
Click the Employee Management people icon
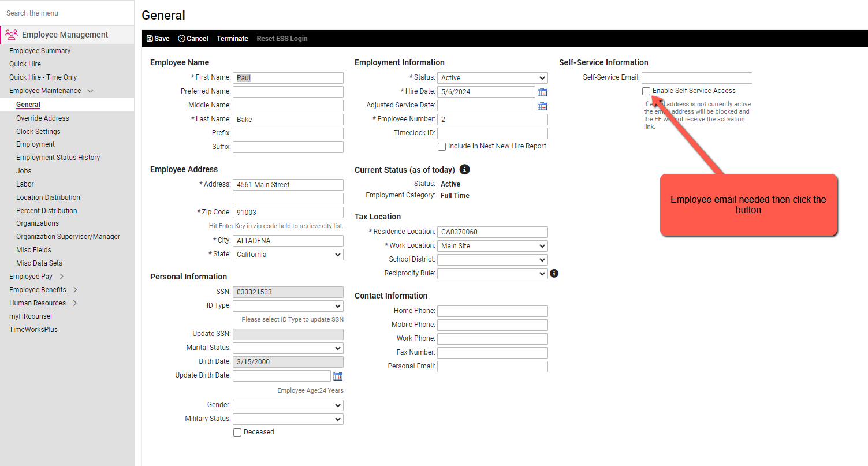click(x=10, y=35)
